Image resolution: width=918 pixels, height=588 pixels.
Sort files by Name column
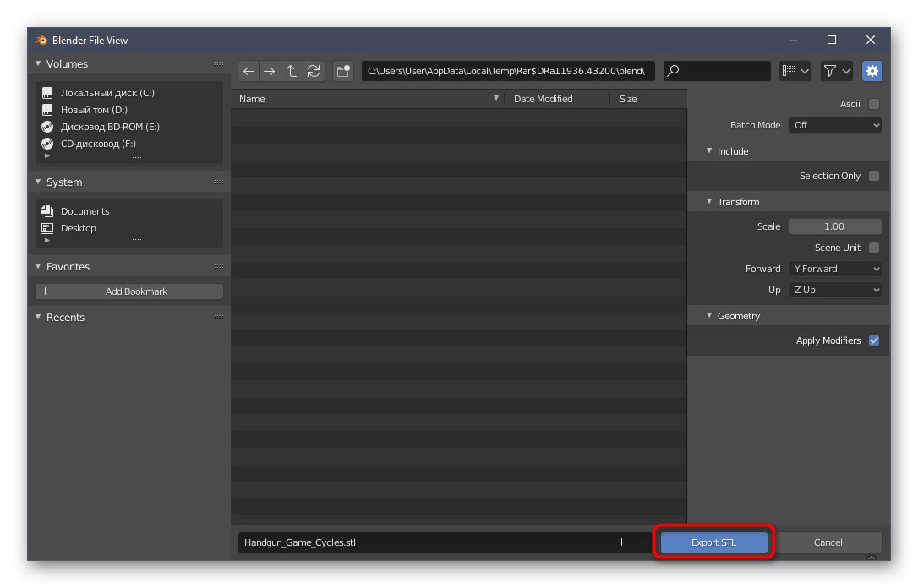click(368, 99)
